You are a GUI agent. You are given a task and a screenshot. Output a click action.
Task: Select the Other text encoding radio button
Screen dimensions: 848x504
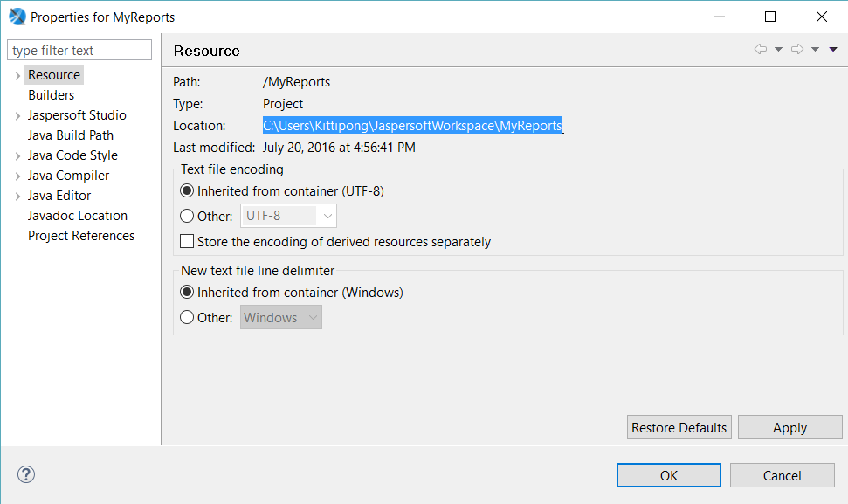tap(186, 216)
